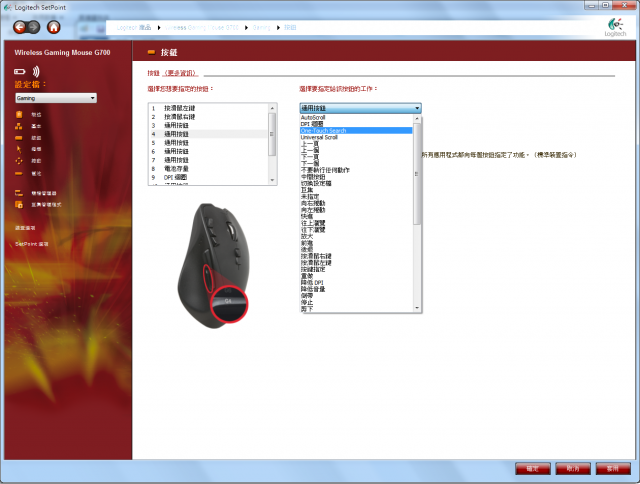Viewport: 640px width, 484px height.
Task: Click the 取消 cancel button
Action: click(573, 468)
